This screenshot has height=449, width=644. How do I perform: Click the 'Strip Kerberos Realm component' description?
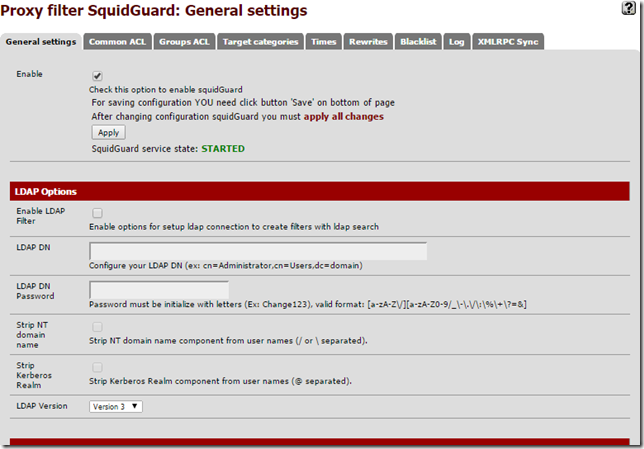[221, 381]
